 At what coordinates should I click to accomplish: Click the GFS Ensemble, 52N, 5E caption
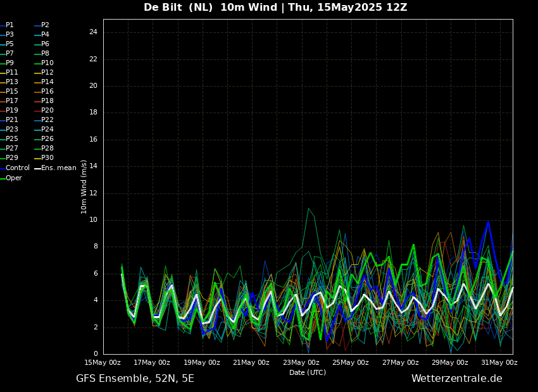click(x=135, y=379)
